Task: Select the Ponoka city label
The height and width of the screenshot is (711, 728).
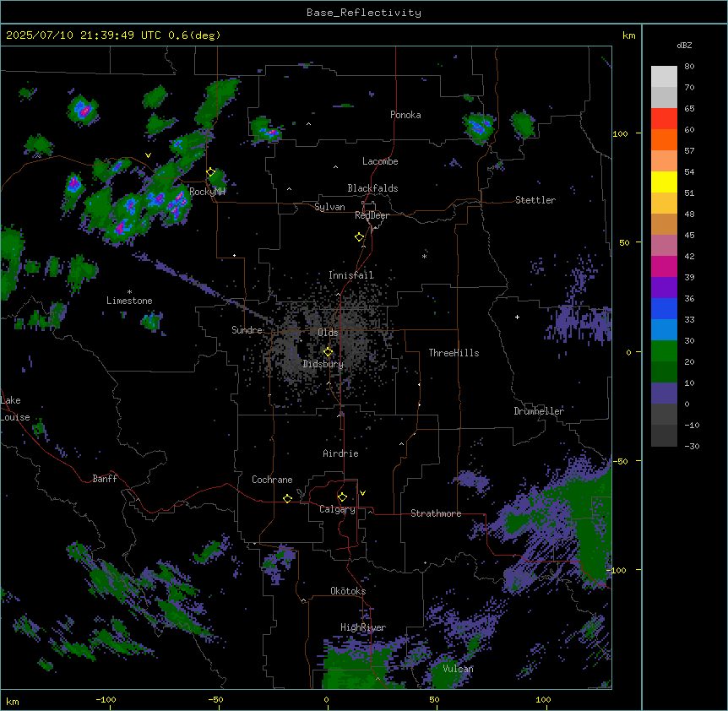Action: [405, 115]
